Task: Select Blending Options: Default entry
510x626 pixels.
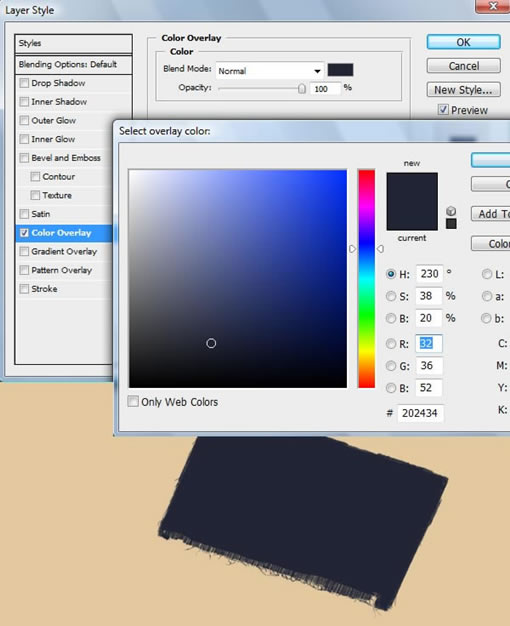Action: (x=73, y=64)
